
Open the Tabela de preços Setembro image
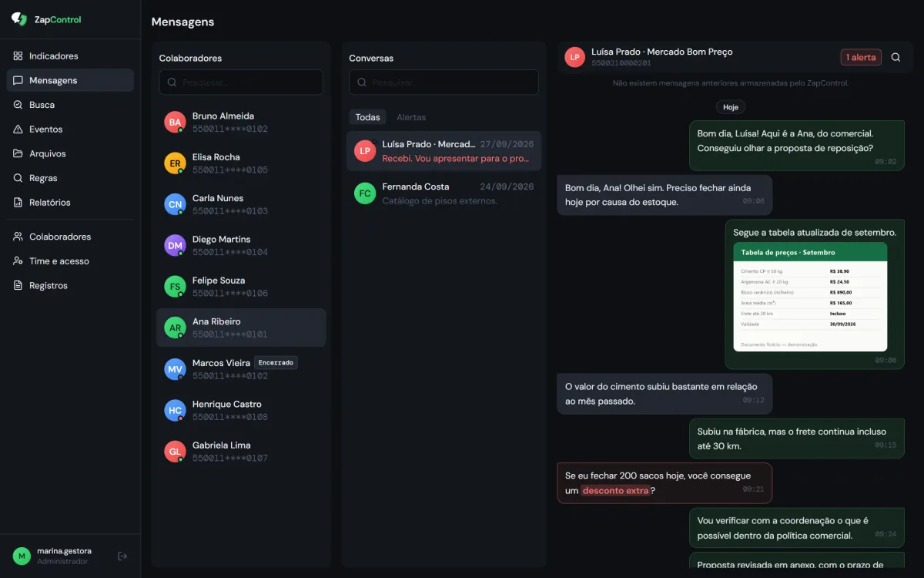810,297
